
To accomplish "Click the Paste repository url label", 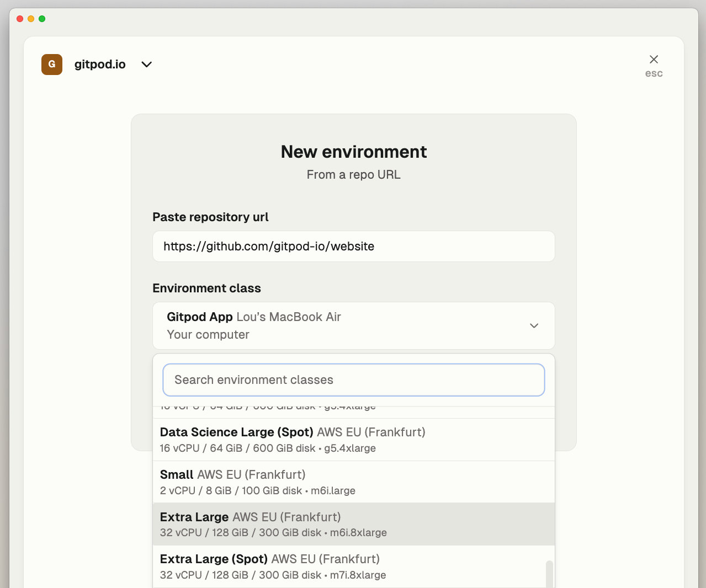I will click(210, 217).
